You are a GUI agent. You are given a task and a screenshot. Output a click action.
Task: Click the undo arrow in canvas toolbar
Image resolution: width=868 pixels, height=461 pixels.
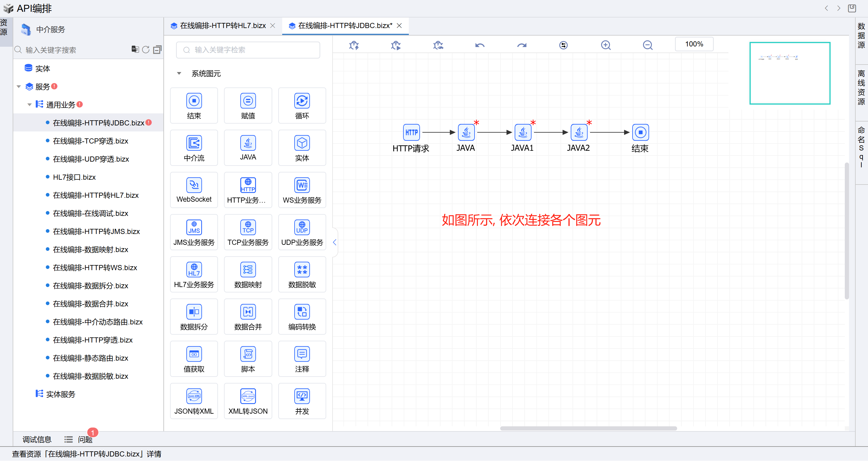480,45
